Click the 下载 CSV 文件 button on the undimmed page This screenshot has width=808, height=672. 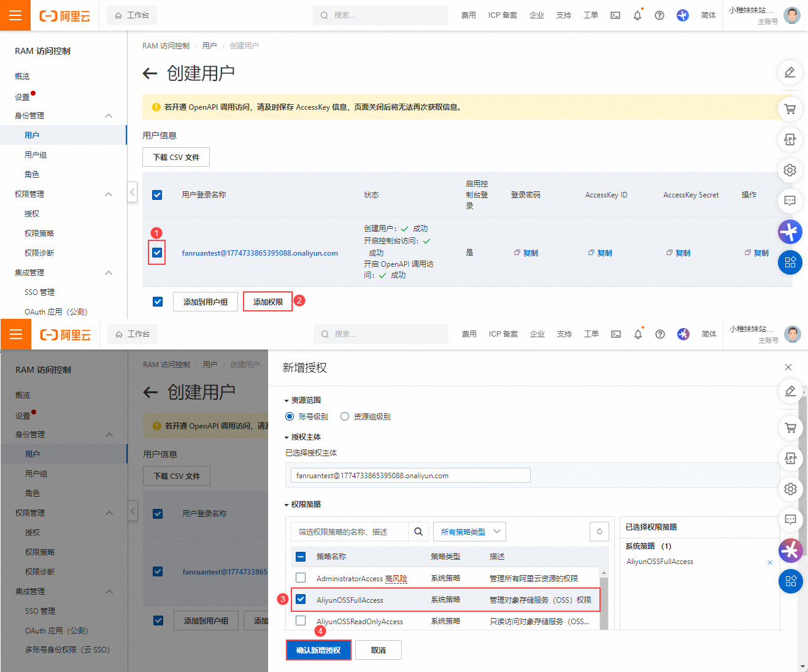176,157
